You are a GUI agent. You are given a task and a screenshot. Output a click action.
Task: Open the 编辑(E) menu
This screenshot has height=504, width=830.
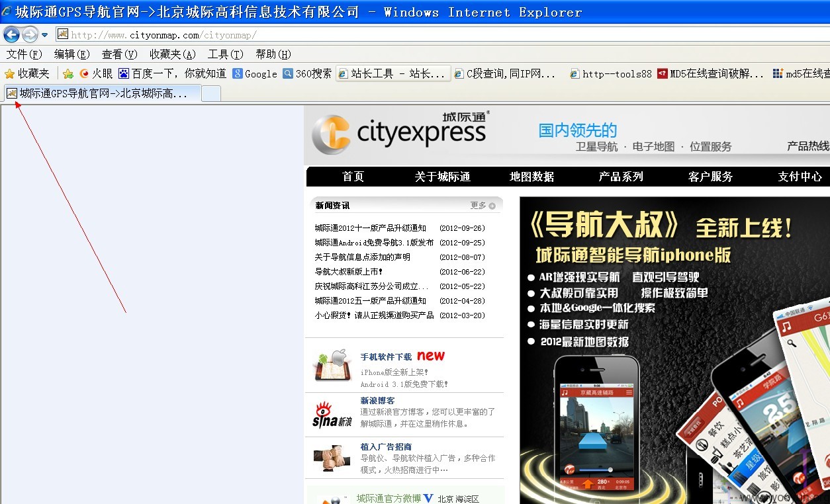[x=71, y=54]
